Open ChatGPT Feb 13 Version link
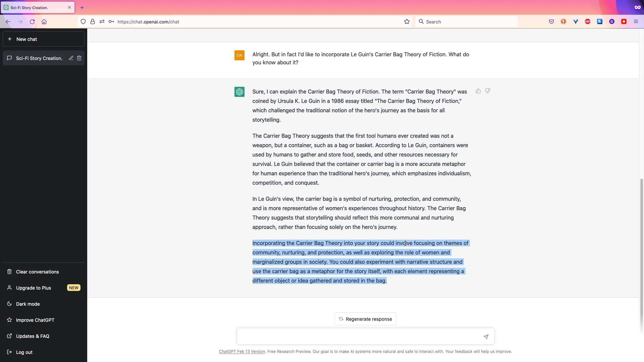 click(x=242, y=352)
